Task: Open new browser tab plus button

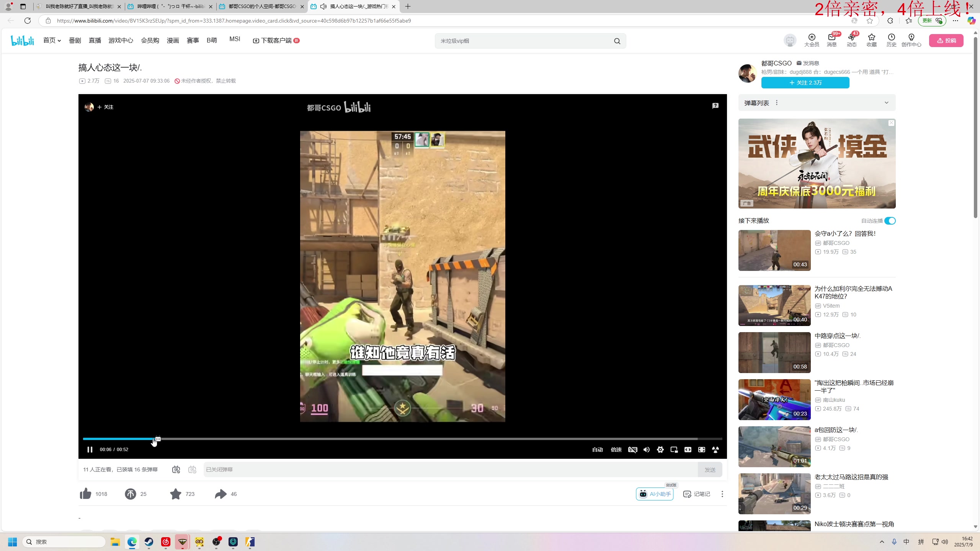Action: click(x=408, y=7)
